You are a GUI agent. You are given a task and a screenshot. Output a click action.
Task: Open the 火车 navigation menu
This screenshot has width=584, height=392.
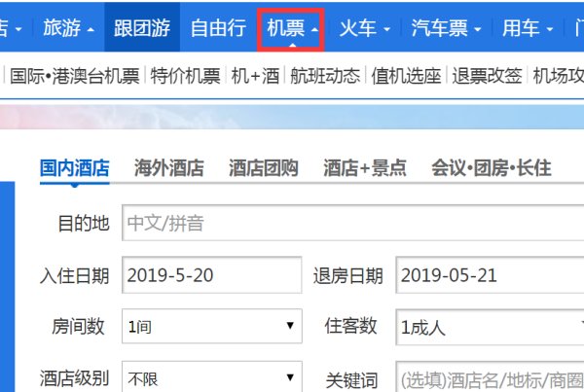tap(364, 28)
